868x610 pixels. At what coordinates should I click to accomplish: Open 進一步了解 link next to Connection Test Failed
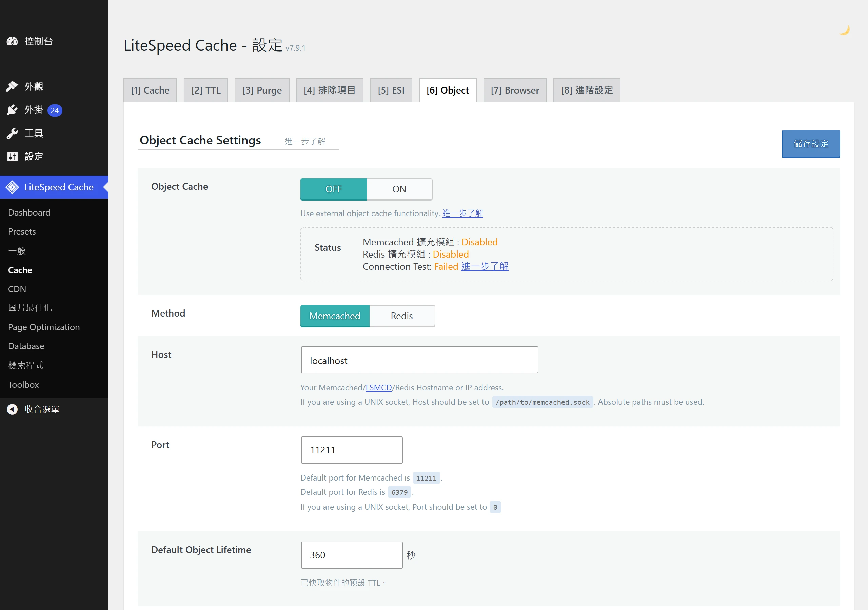(x=485, y=267)
